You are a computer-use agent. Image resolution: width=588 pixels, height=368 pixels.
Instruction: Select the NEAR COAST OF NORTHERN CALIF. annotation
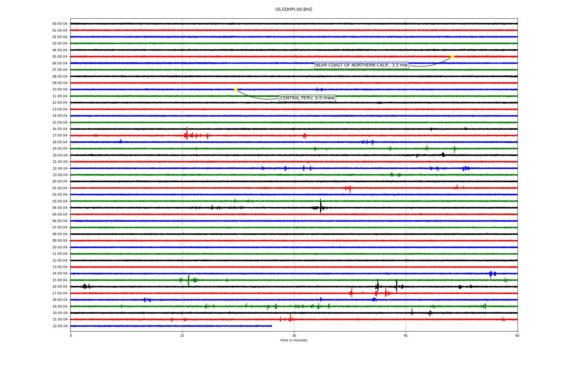tap(361, 65)
